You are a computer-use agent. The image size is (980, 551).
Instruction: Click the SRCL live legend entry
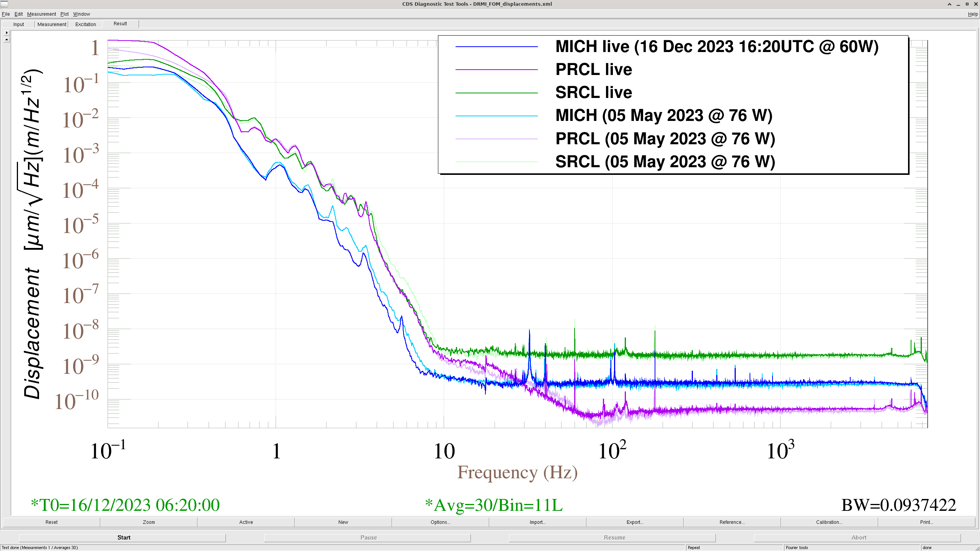tap(593, 93)
